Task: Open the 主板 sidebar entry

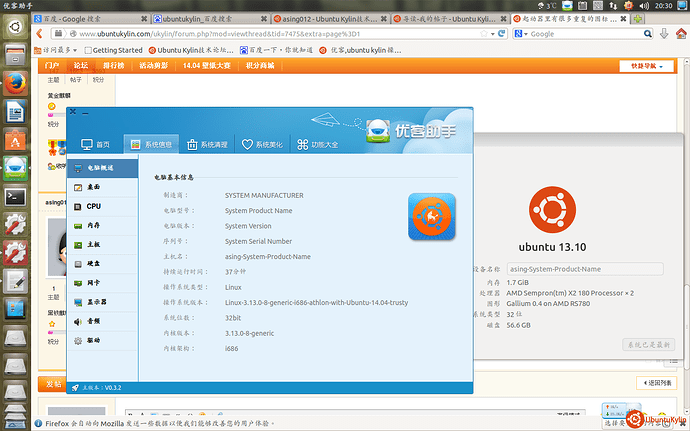Action: click(103, 245)
